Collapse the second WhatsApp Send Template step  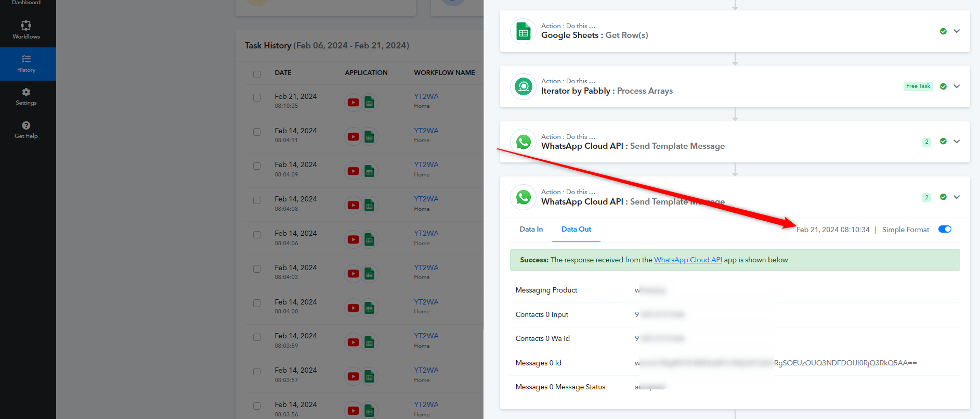click(957, 197)
